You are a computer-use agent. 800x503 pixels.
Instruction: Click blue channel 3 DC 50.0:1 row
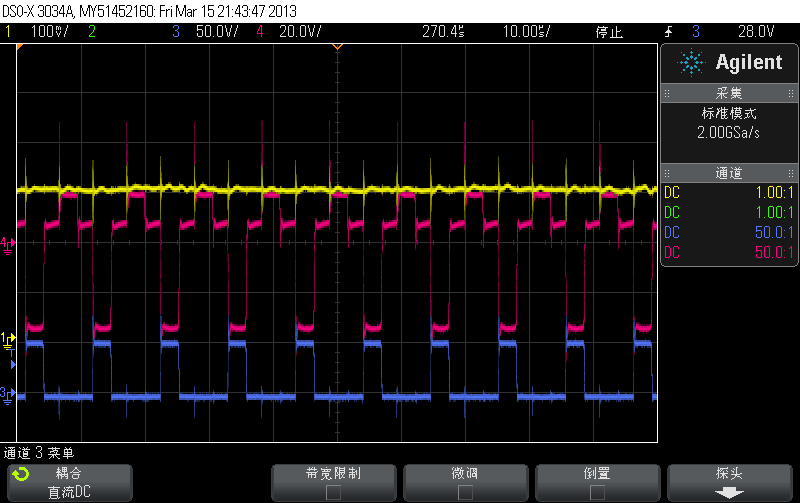(x=729, y=233)
